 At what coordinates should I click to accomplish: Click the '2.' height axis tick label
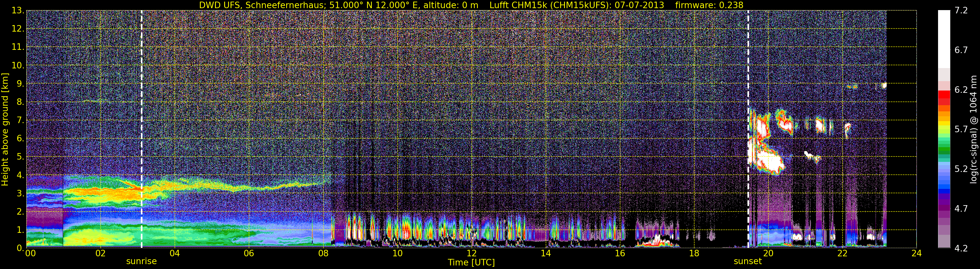tap(20, 211)
